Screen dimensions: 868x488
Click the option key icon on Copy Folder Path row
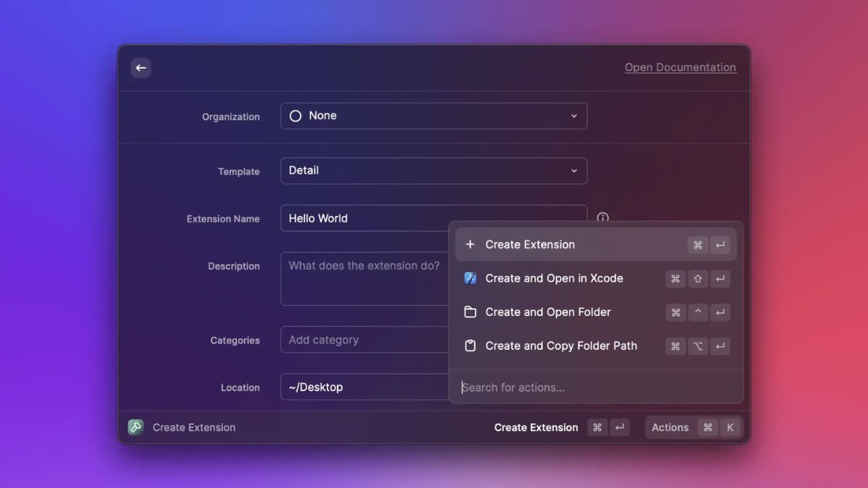pos(698,346)
